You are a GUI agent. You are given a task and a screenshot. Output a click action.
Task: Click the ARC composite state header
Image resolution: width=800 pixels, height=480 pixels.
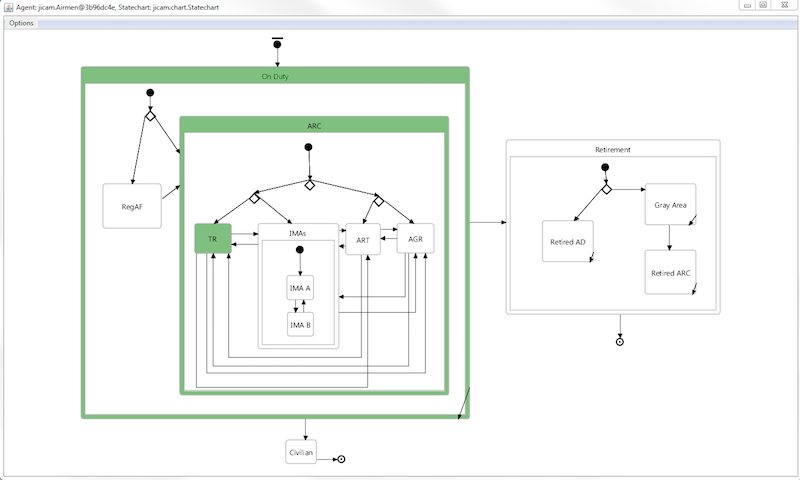(314, 126)
